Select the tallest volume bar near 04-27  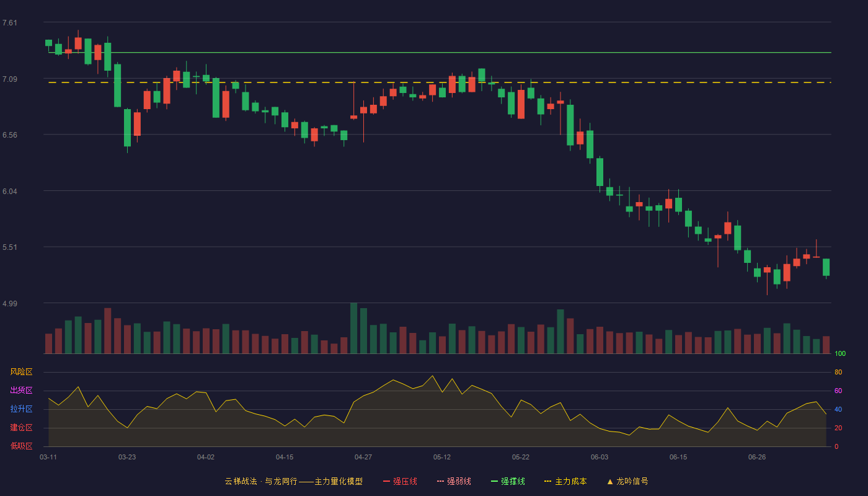click(x=353, y=328)
